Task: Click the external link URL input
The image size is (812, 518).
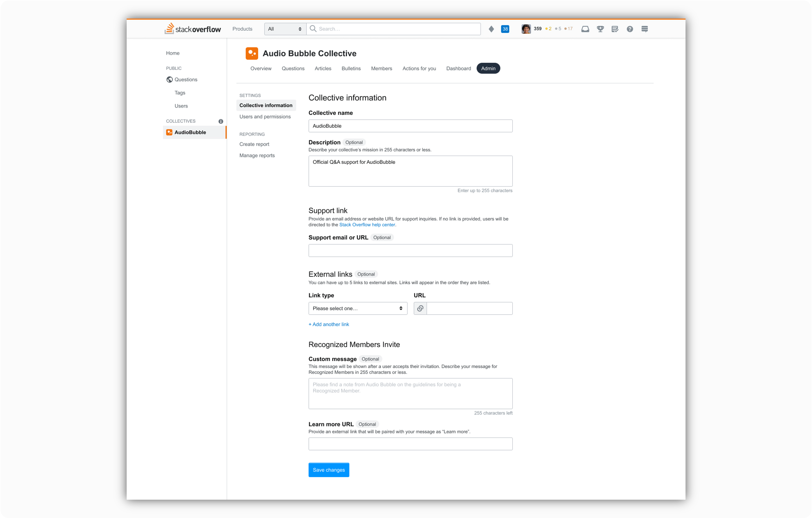Action: [x=469, y=308]
